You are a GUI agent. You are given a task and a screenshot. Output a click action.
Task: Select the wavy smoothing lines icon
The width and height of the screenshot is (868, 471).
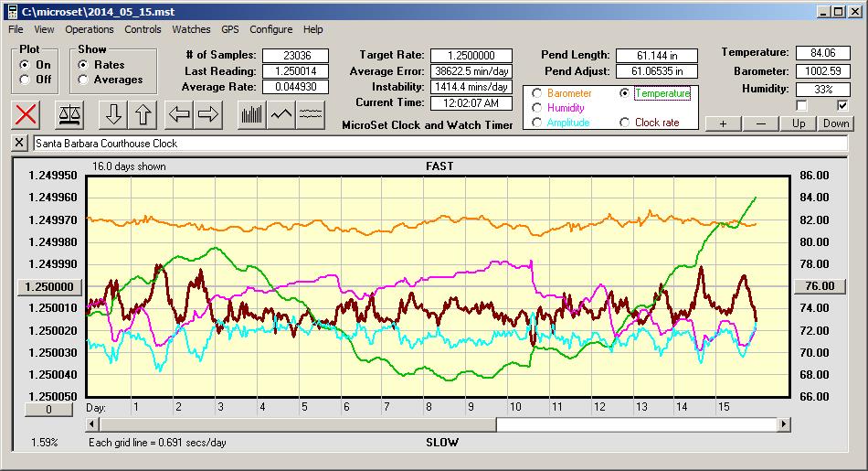coord(311,114)
